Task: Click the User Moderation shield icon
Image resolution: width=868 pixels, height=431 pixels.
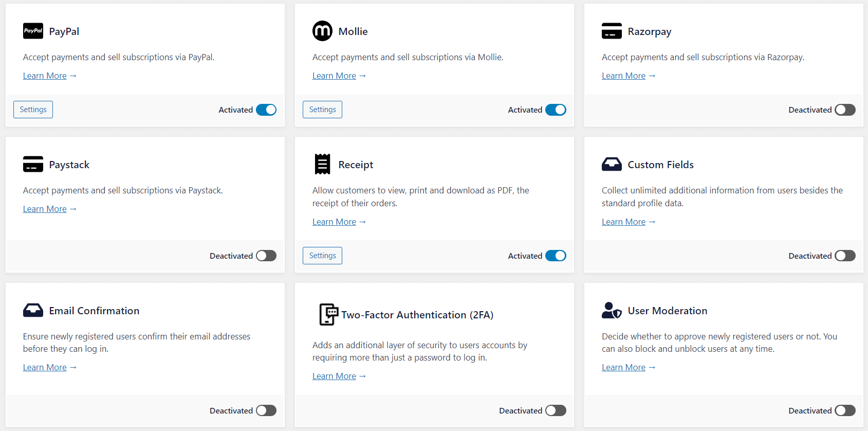Action: [612, 310]
